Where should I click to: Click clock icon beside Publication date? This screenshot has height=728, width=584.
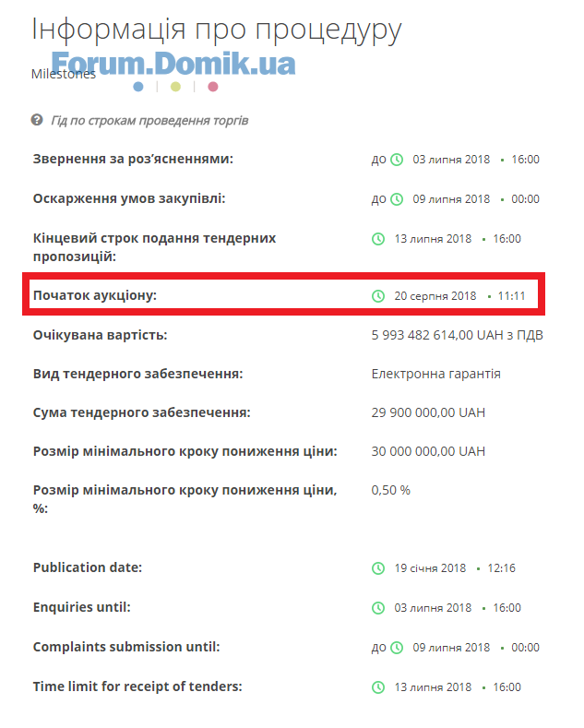tap(378, 568)
